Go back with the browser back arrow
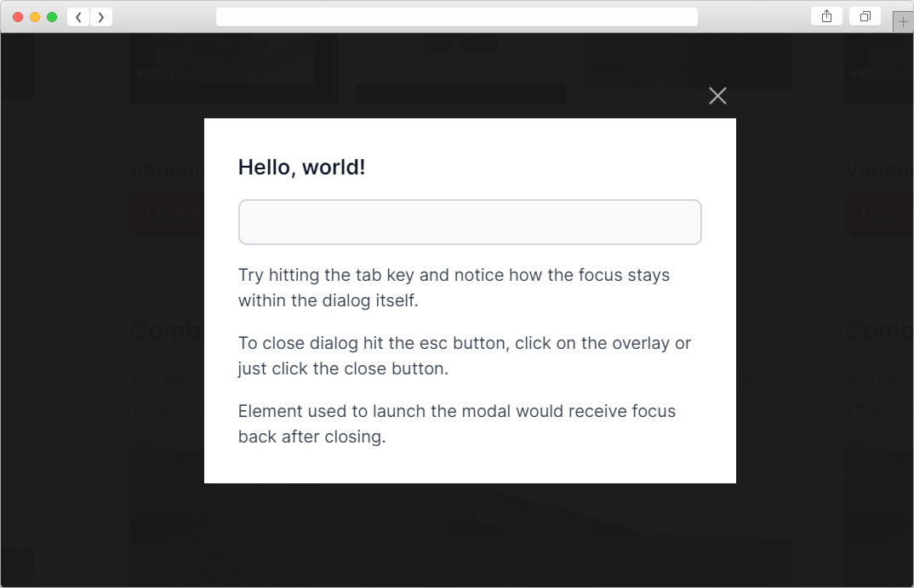The height and width of the screenshot is (588, 914). pos(78,17)
